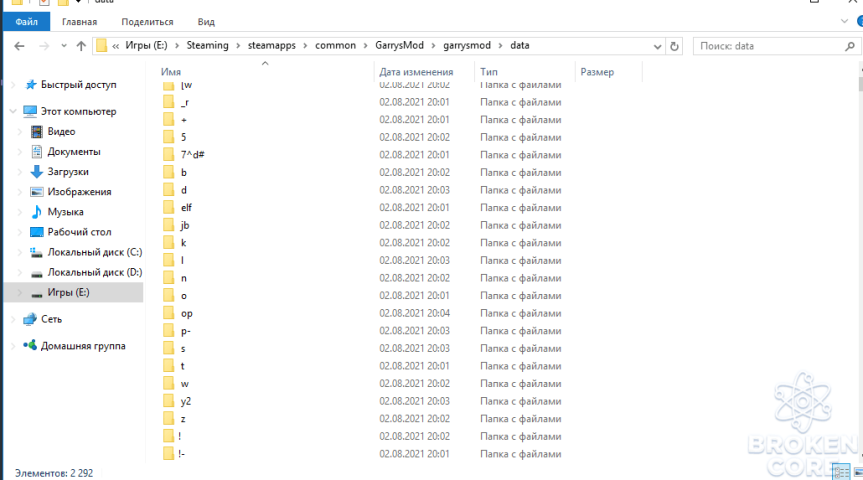Select the folder icon of 5
Screen dimensions: 863x480
pos(168,137)
